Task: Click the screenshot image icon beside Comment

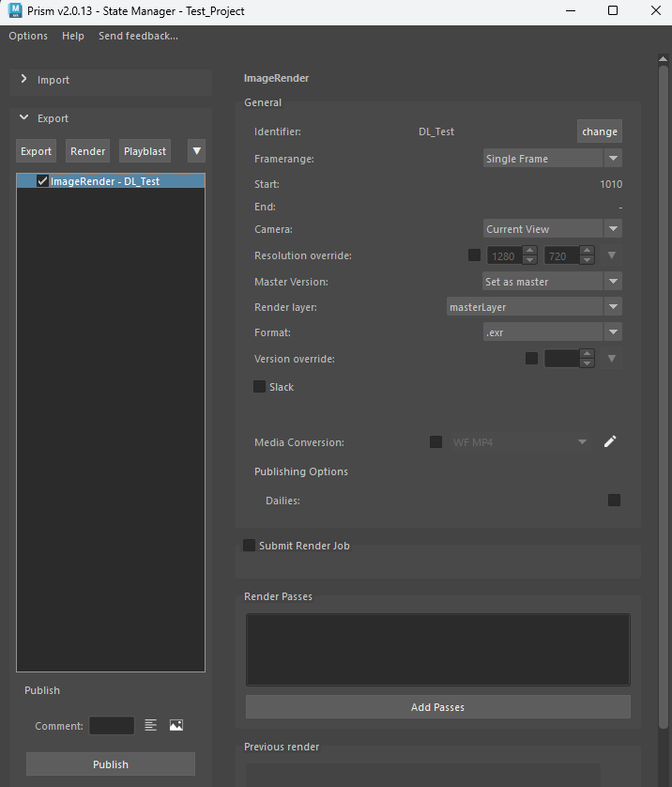Action: tap(176, 725)
